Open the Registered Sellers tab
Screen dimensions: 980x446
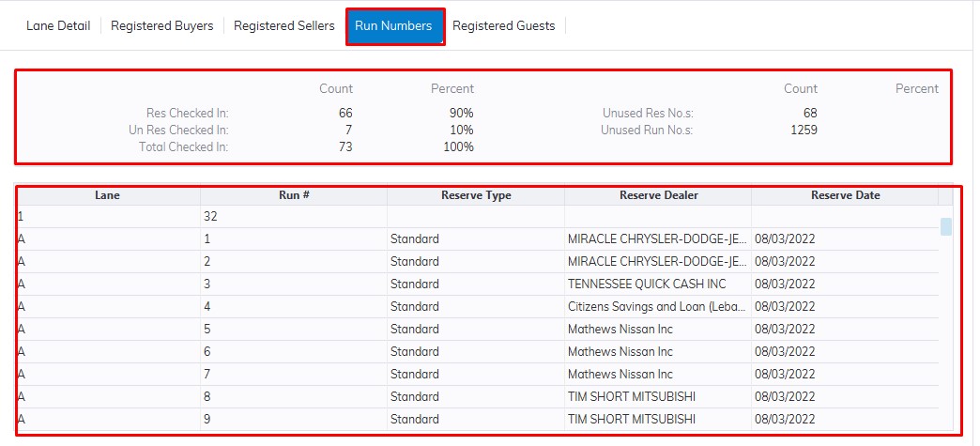click(x=283, y=26)
